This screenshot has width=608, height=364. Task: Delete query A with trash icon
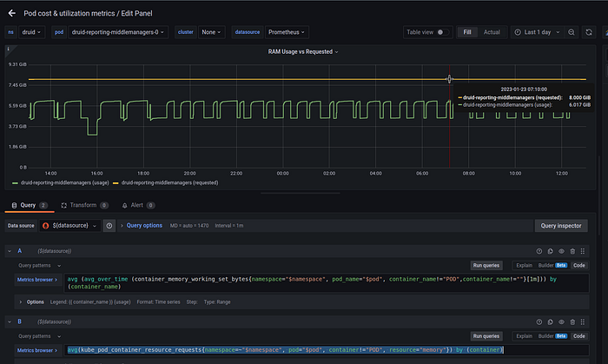click(572, 251)
